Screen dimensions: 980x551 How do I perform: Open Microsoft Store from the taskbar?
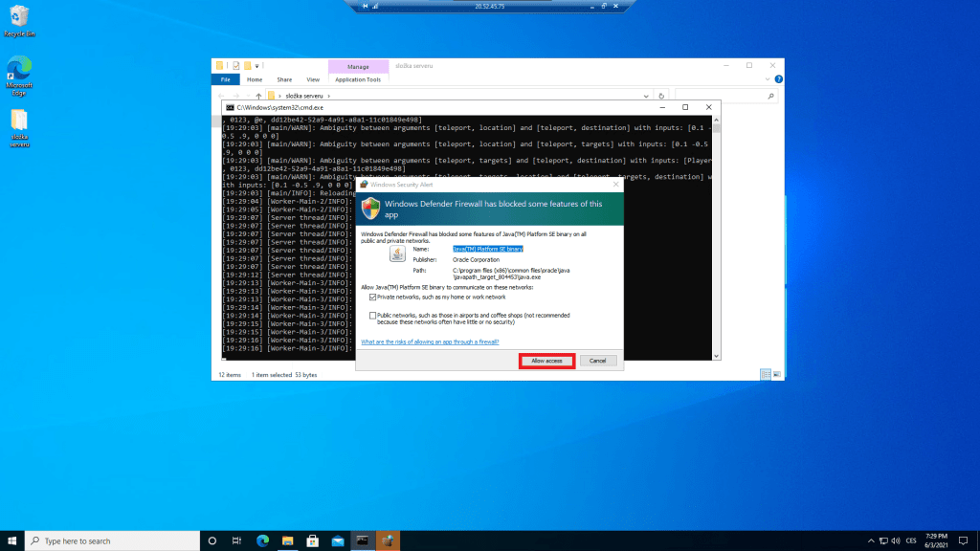(313, 541)
